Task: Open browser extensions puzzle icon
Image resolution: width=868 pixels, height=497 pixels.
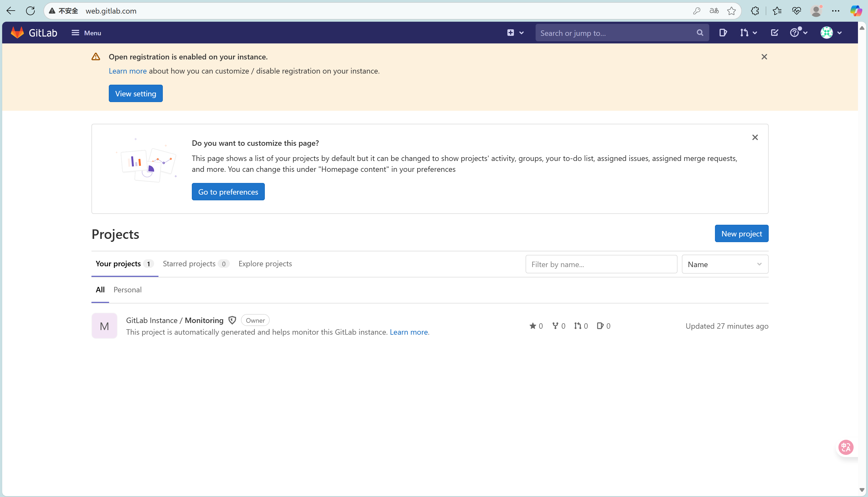Action: click(755, 11)
